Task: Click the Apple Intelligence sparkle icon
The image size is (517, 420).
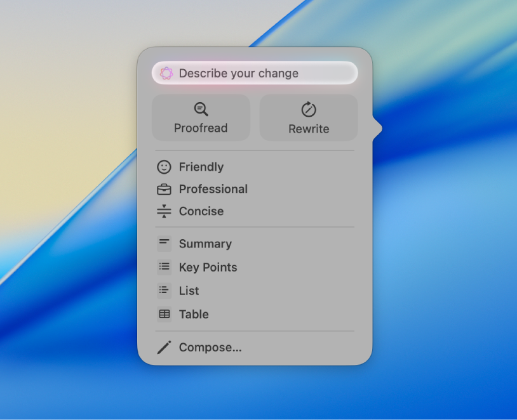Action: pyautogui.click(x=167, y=73)
